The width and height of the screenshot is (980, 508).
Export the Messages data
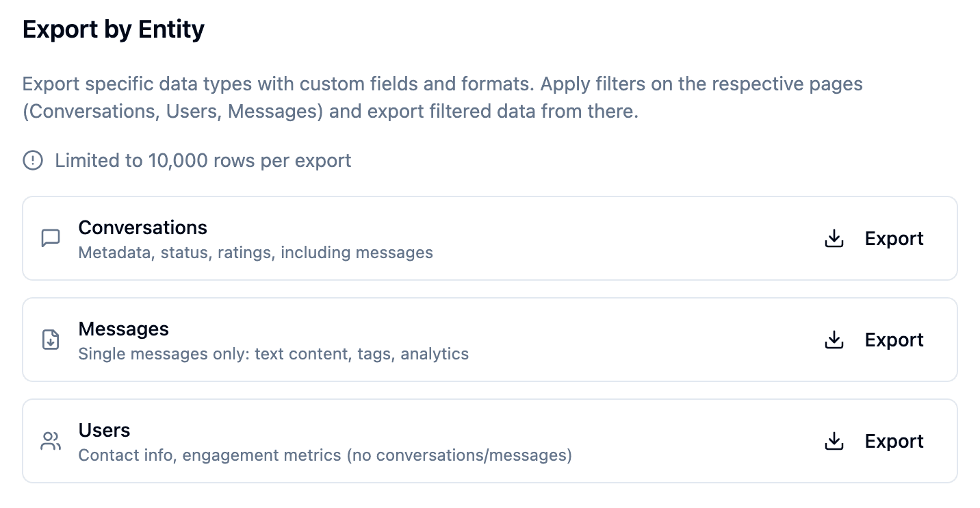[894, 340]
